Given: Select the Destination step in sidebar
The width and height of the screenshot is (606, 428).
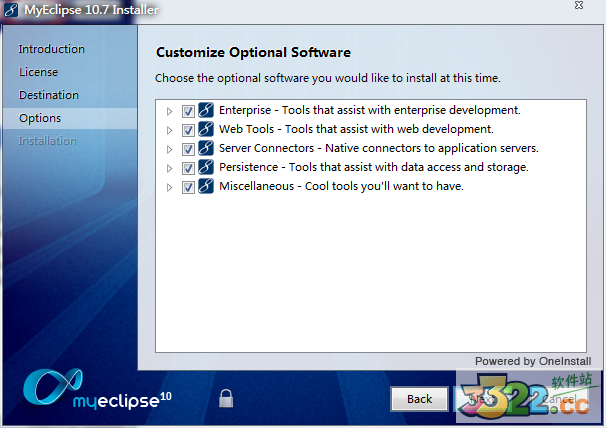Looking at the screenshot, I should [x=48, y=95].
